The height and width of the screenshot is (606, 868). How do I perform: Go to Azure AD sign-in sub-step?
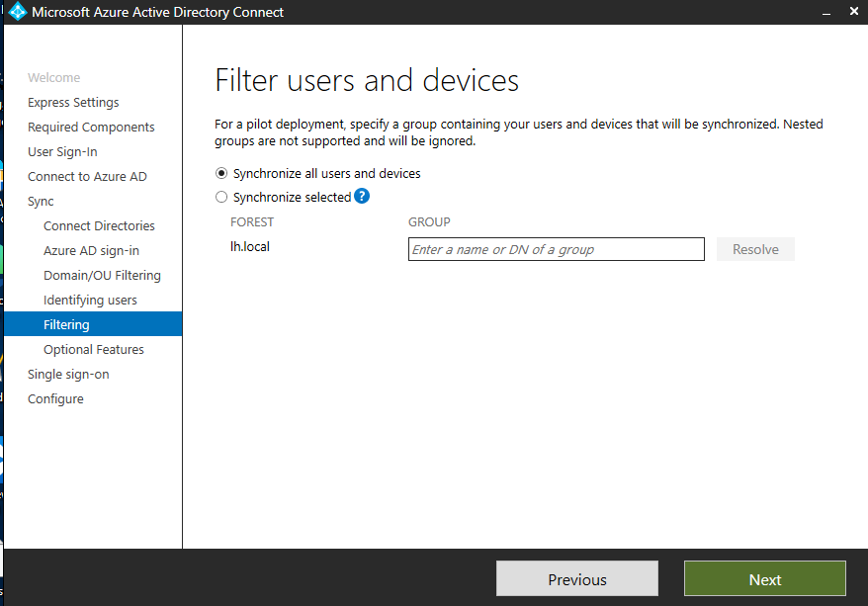91,251
